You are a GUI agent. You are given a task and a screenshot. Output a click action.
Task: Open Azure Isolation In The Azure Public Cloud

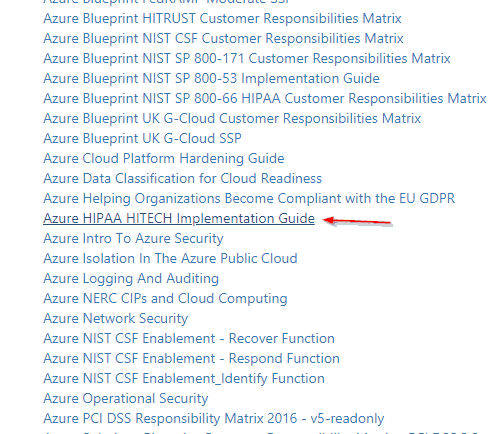(170, 259)
